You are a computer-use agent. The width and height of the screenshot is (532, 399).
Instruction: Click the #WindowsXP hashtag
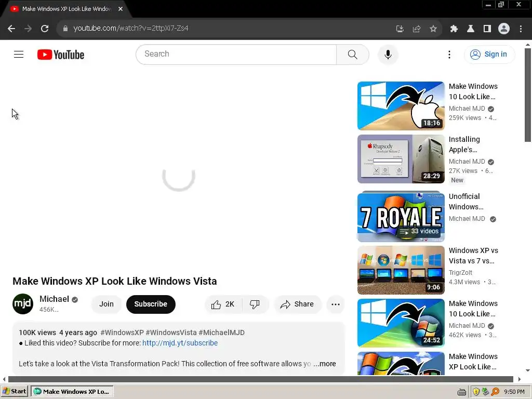[x=122, y=332]
